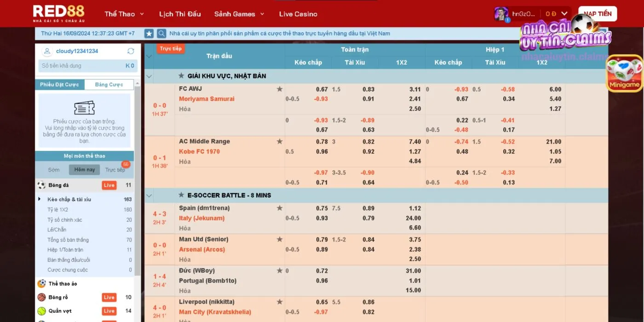Select the Hôm nay tab
Image resolution: width=644 pixels, height=322 pixels.
pyautogui.click(x=84, y=170)
